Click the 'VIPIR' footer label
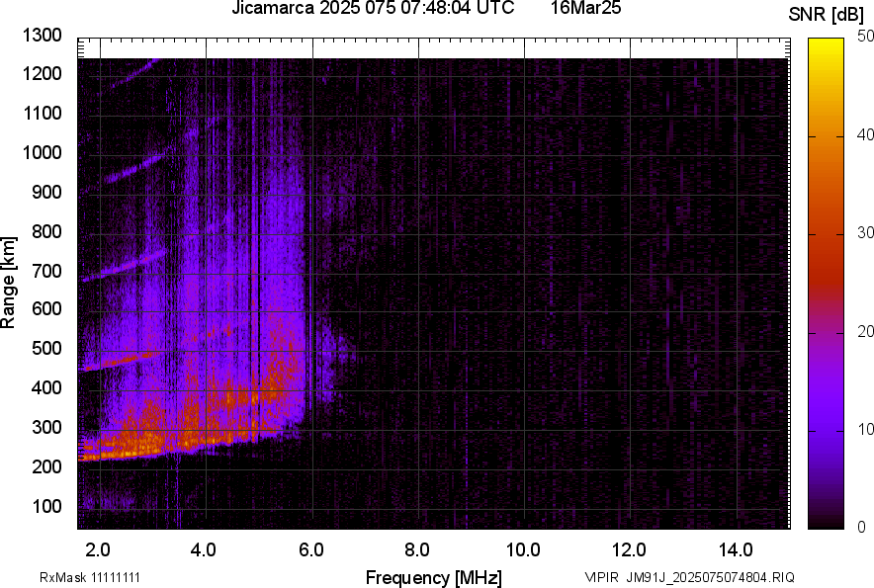 tap(601, 577)
